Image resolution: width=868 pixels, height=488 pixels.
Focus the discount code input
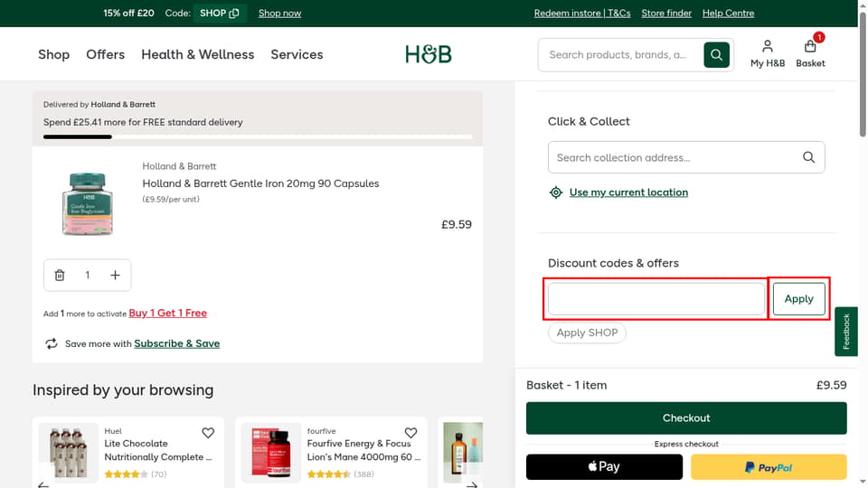(656, 299)
